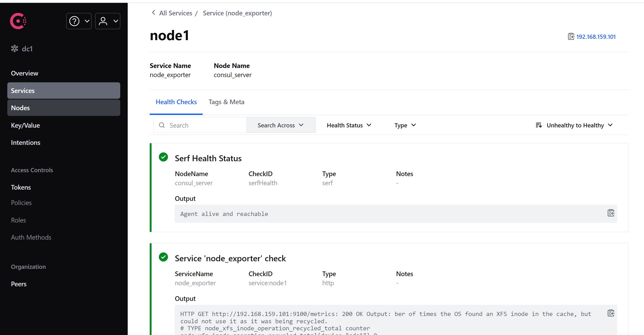Open Services in the sidebar
This screenshot has width=644, height=335.
point(64,91)
